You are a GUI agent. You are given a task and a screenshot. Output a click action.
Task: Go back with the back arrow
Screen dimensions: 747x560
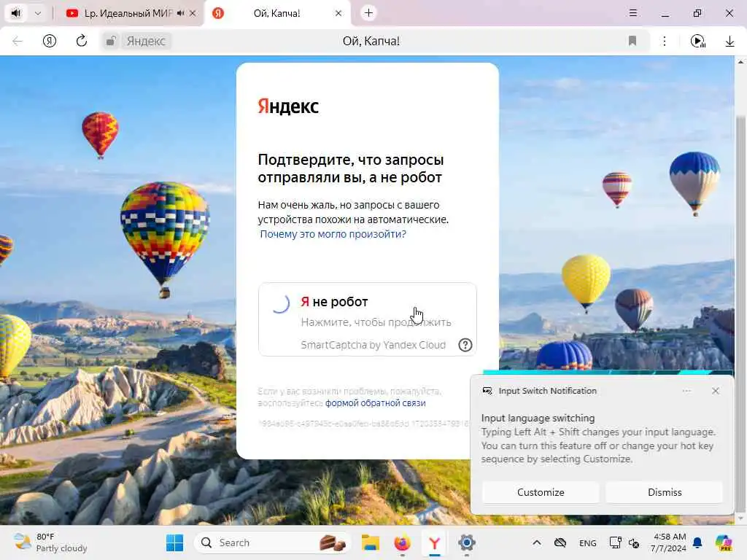coord(18,41)
